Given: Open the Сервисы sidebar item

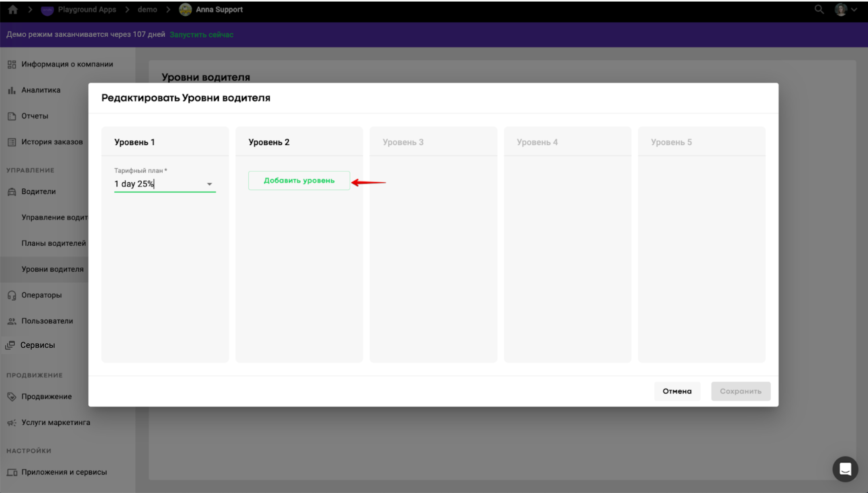Looking at the screenshot, I should pyautogui.click(x=38, y=345).
